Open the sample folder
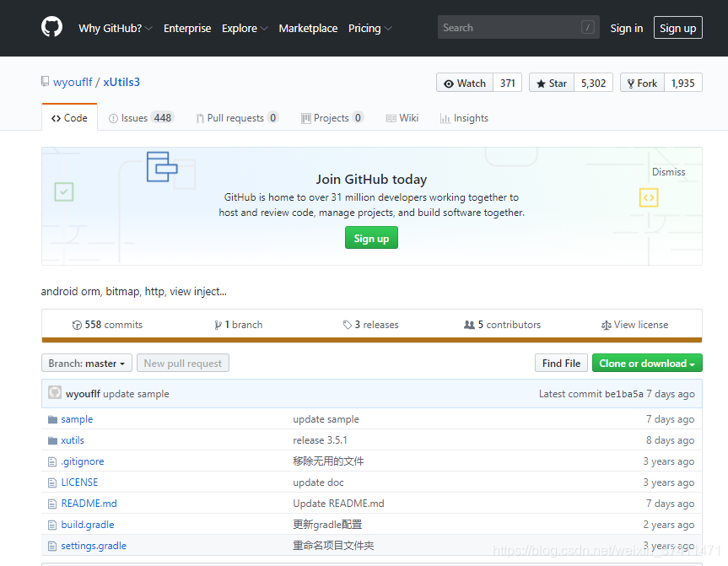728x566 pixels. (x=77, y=419)
